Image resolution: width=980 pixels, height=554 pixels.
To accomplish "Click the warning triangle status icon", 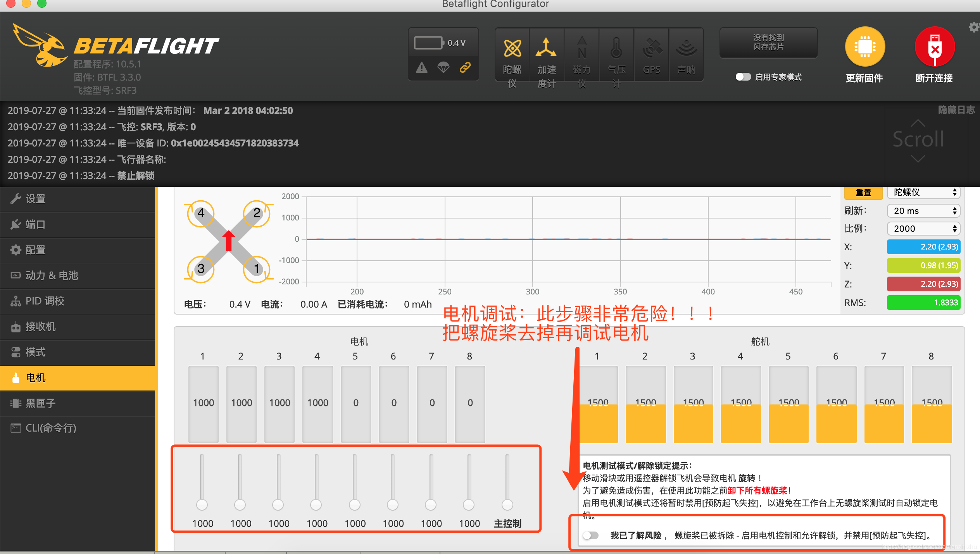I will point(422,68).
